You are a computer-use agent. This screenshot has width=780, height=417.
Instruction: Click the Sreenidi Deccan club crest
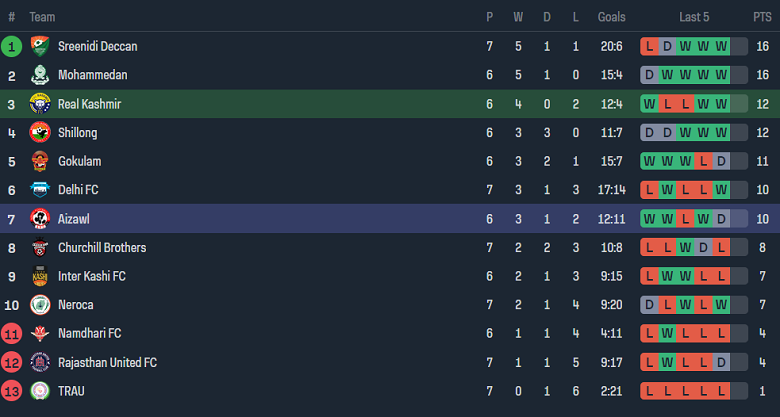(x=40, y=46)
